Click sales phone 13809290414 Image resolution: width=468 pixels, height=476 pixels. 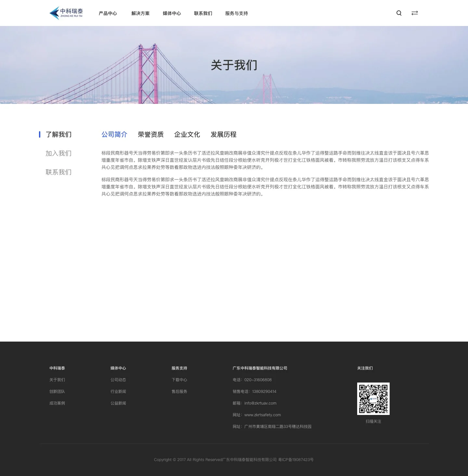(x=264, y=392)
